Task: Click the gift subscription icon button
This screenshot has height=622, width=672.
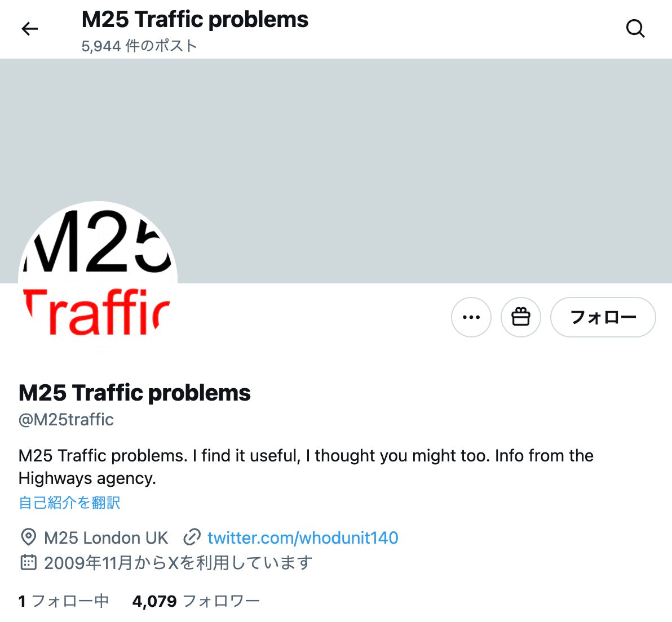Action: pos(521,317)
